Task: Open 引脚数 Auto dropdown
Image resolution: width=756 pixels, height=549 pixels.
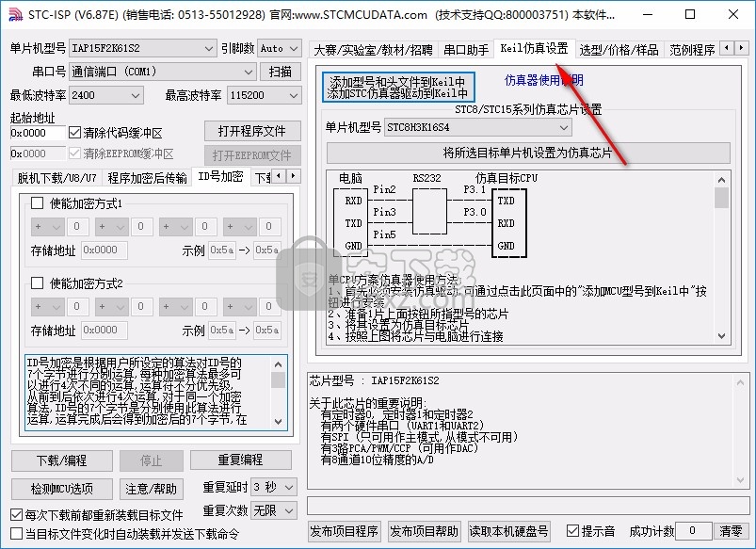Action: pyautogui.click(x=280, y=48)
